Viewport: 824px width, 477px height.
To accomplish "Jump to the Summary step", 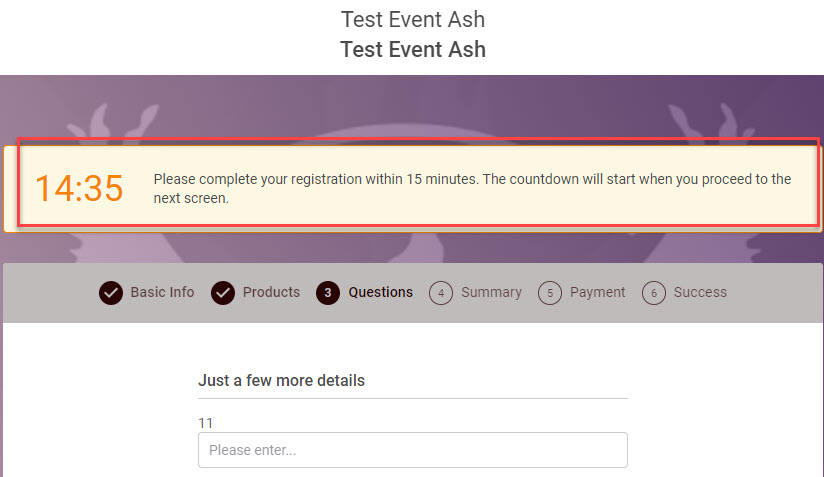I will click(491, 292).
